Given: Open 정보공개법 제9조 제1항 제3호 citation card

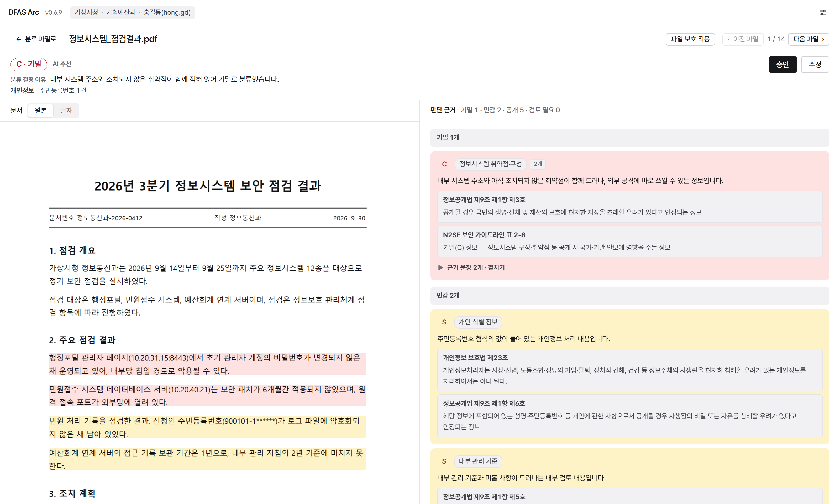Looking at the screenshot, I should point(630,207).
